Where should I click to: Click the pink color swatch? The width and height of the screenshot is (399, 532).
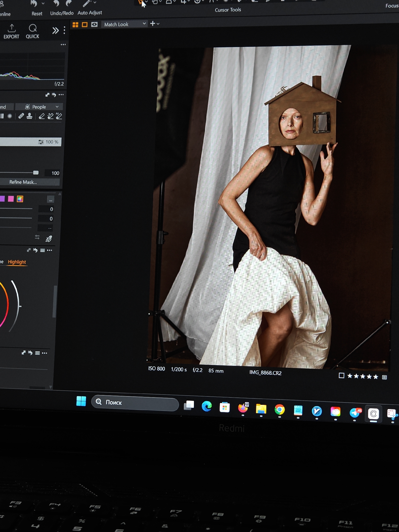click(11, 199)
